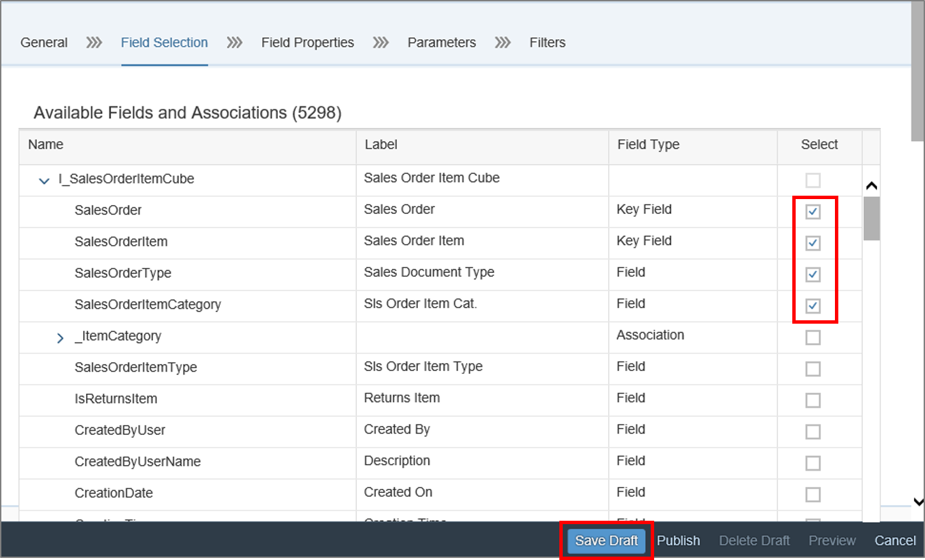Image resolution: width=925 pixels, height=560 pixels.
Task: Select the Field Selection tab
Action: pyautogui.click(x=165, y=43)
